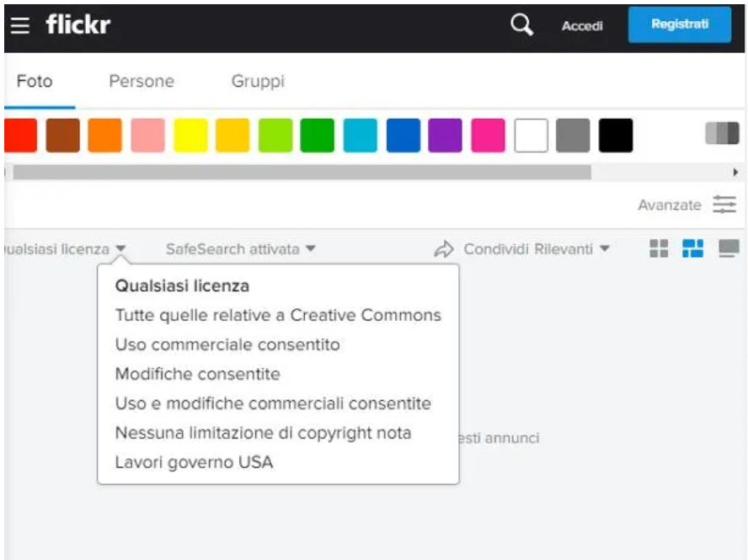This screenshot has height=560, width=748.
Task: Select the black color swatch
Action: click(616, 136)
